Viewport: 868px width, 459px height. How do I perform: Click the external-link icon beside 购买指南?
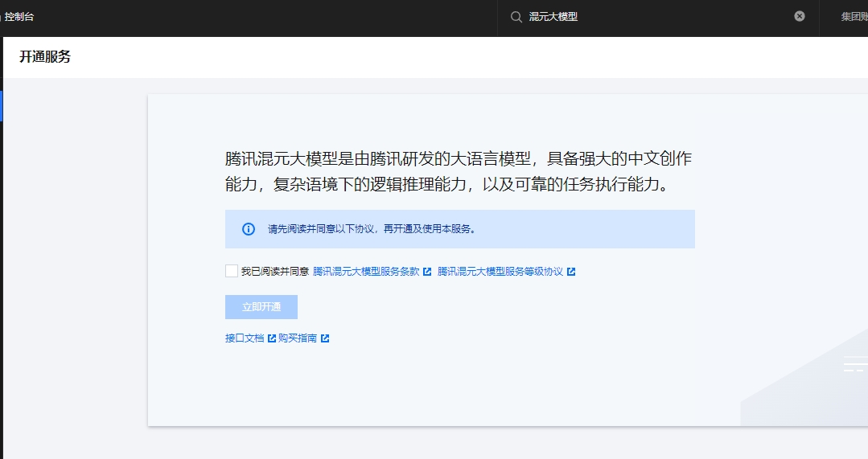325,338
